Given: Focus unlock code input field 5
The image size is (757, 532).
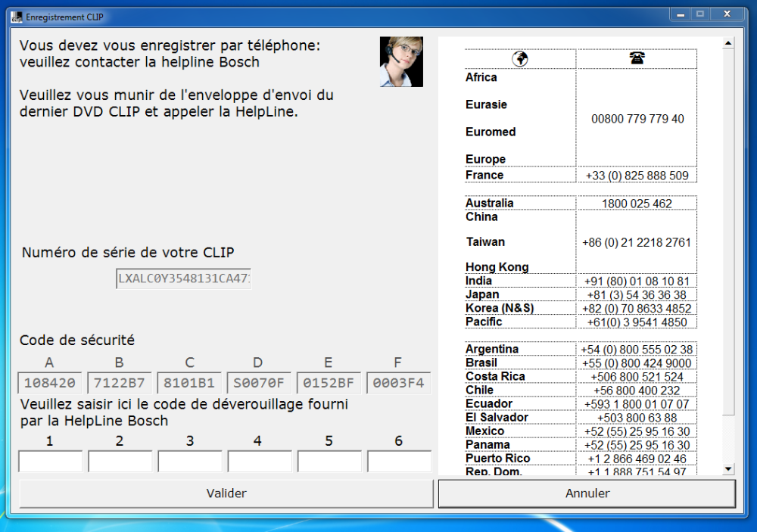Looking at the screenshot, I should click(x=329, y=462).
